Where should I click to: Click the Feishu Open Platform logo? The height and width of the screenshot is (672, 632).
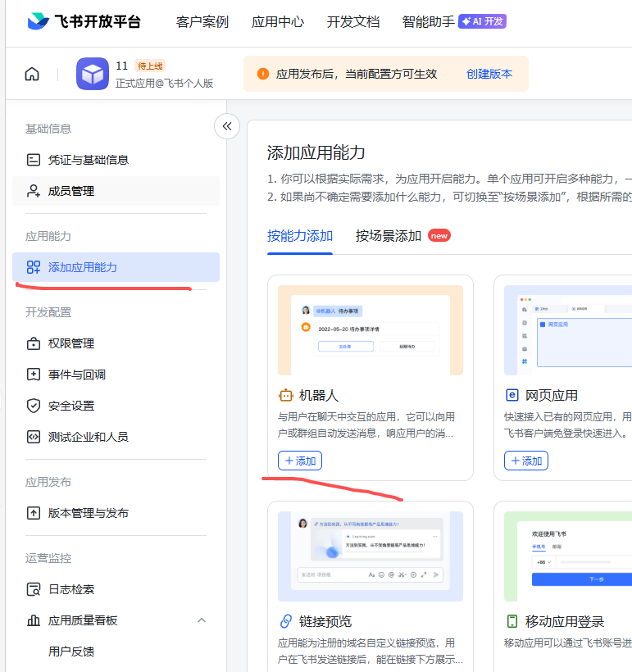[x=84, y=21]
